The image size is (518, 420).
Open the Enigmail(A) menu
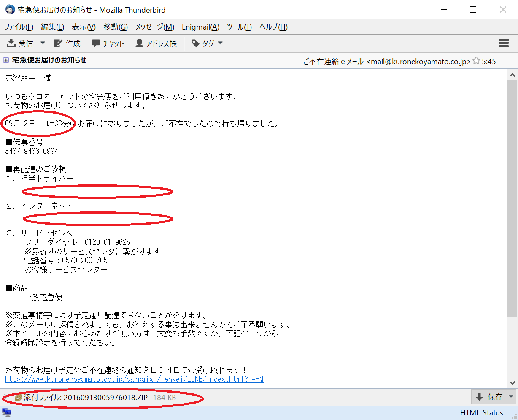tap(200, 27)
